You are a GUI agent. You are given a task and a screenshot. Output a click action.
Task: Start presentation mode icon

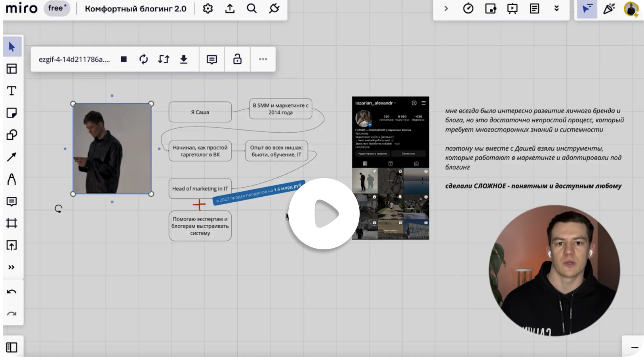513,9
